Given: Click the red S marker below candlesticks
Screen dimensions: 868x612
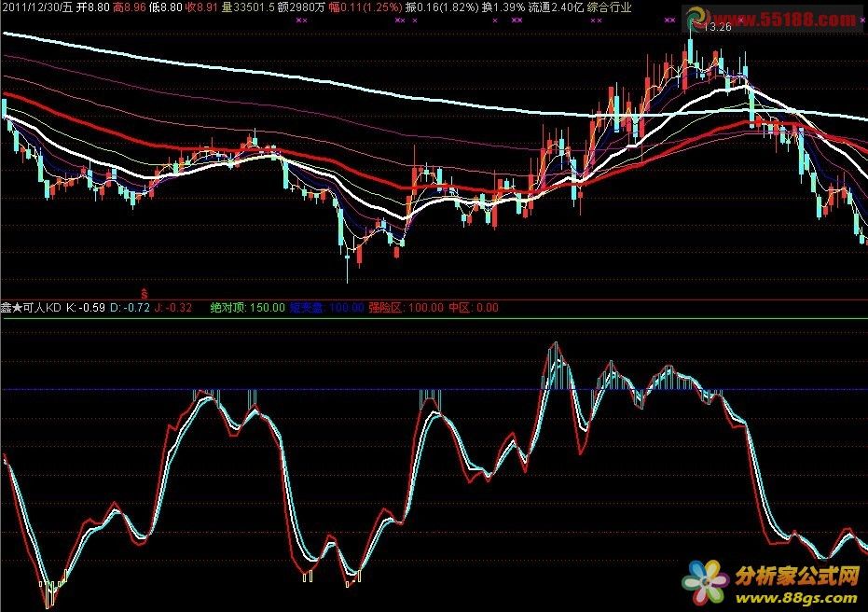Looking at the screenshot, I should pos(145,292).
